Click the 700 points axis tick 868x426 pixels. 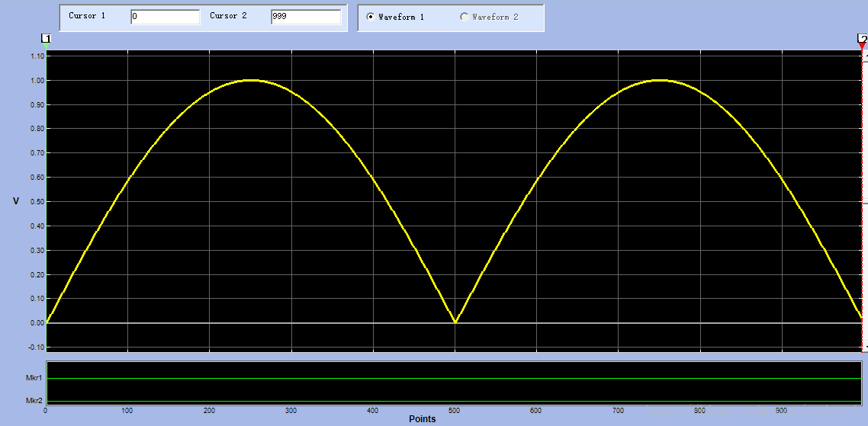pyautogui.click(x=618, y=411)
